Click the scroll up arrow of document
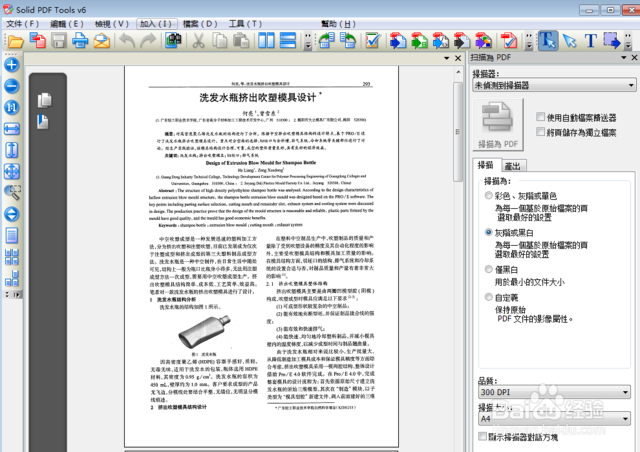Screen dimensions: 640x452 458,72
